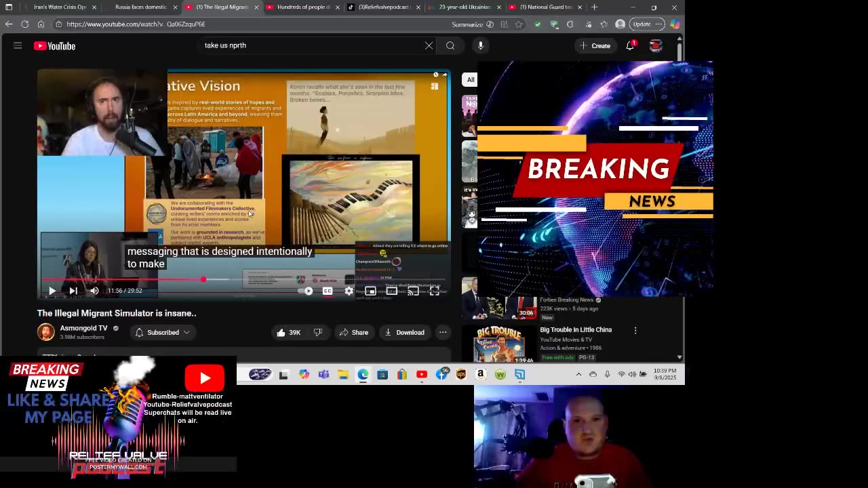Download the video
The width and height of the screenshot is (868, 488).
pos(404,332)
